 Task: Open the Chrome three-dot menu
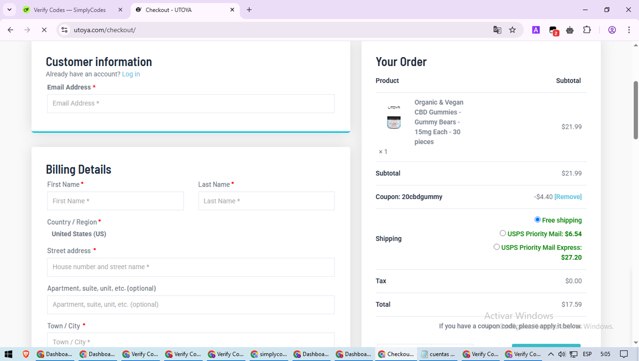(629, 30)
